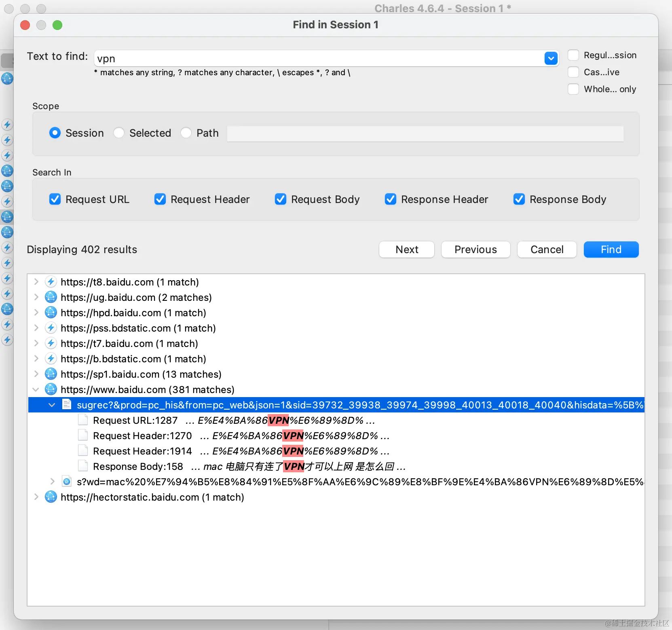This screenshot has width=672, height=630.
Task: Expand the hpd.baidu.com result node
Action: [36, 313]
